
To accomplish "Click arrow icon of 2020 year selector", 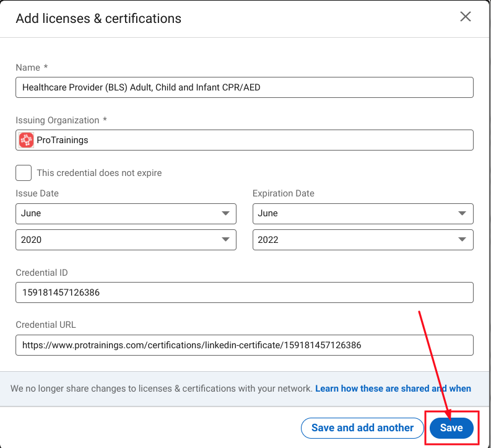I will point(225,239).
